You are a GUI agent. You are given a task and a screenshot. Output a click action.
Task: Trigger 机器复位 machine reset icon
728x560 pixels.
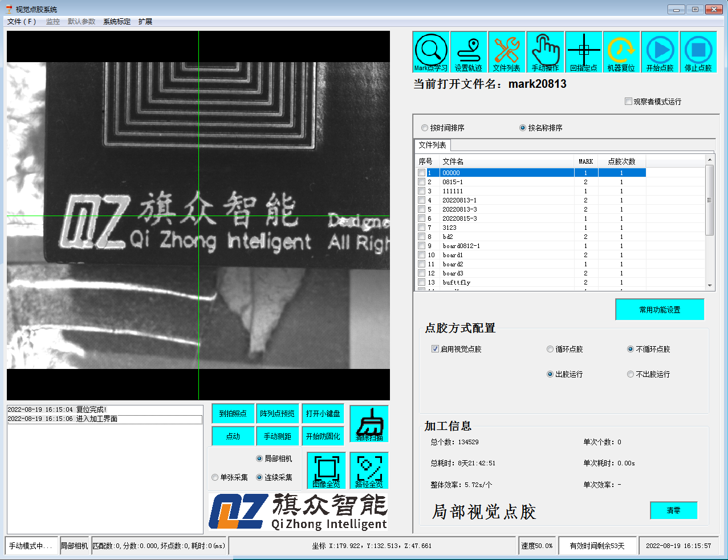click(621, 51)
